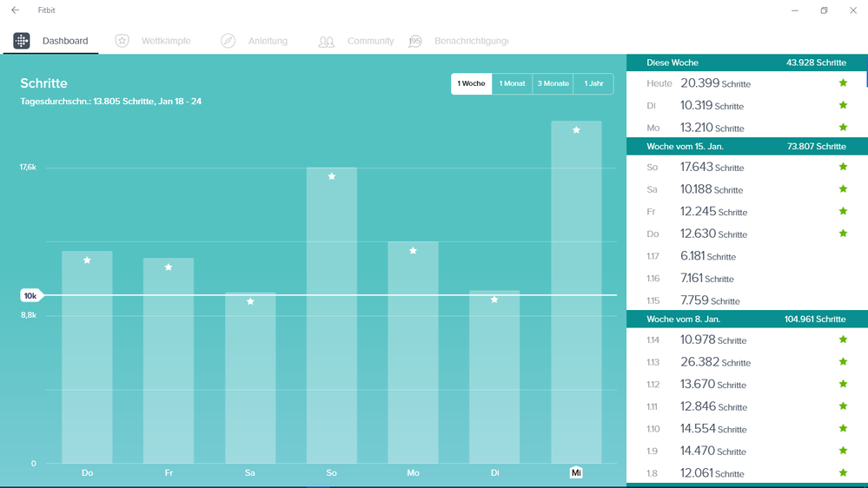Select the Fr 12.245 Schritte row
The height and width of the screenshot is (488, 868).
coord(746,211)
